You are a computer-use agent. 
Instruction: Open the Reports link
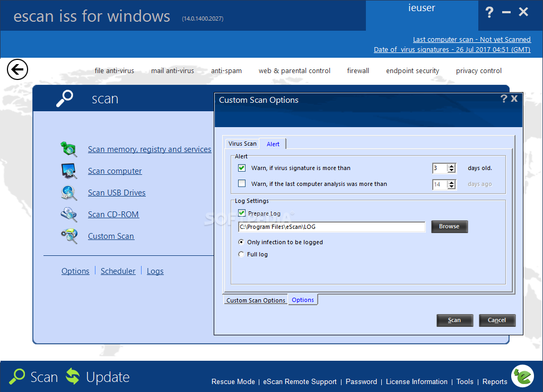[x=495, y=381]
